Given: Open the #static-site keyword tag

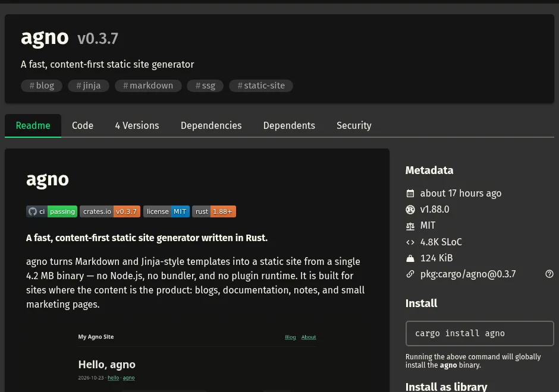Looking at the screenshot, I should [x=261, y=86].
